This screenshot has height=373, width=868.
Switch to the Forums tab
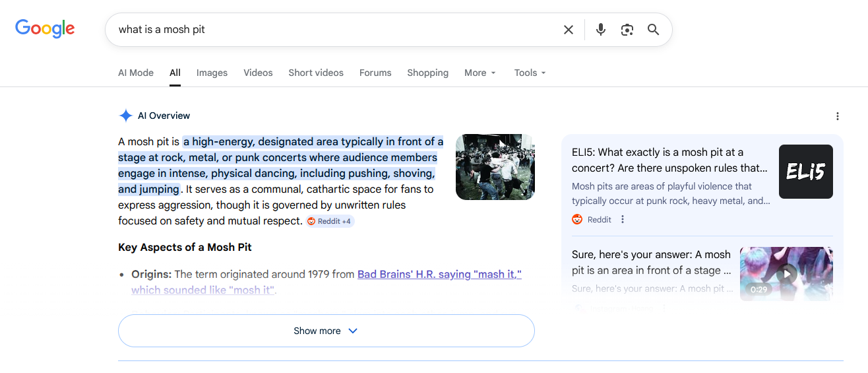click(x=375, y=73)
